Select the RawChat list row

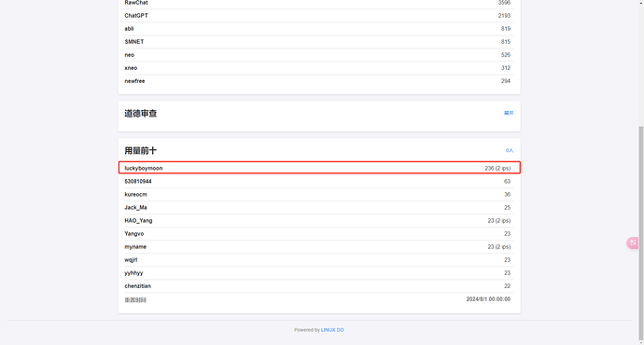pos(319,4)
